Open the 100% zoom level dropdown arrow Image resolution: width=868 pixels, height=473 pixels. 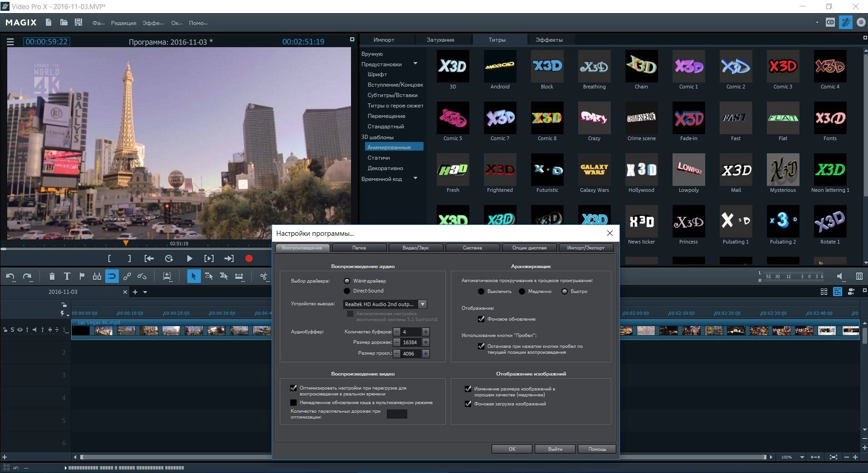(802, 457)
